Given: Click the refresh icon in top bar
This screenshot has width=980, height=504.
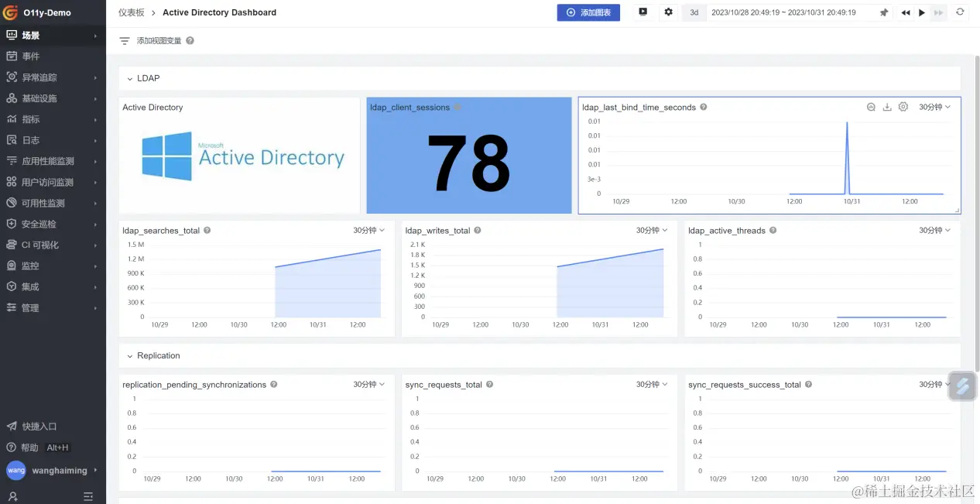Looking at the screenshot, I should (961, 12).
